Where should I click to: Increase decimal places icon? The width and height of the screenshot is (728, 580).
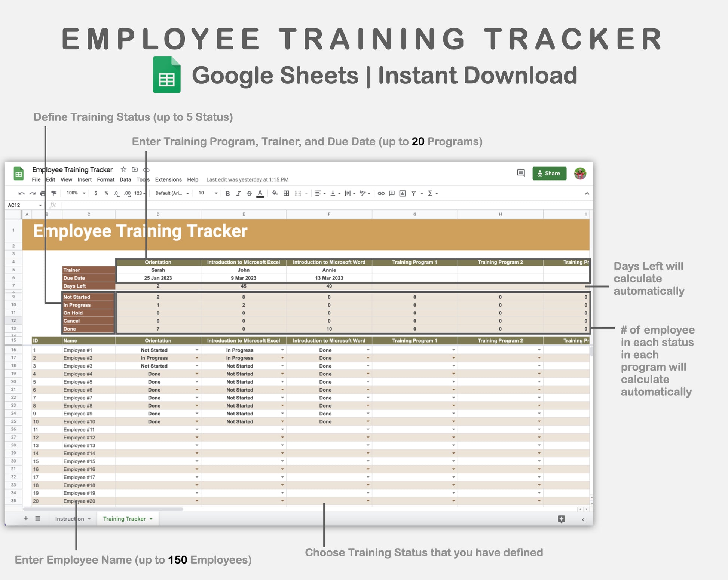[x=127, y=193]
